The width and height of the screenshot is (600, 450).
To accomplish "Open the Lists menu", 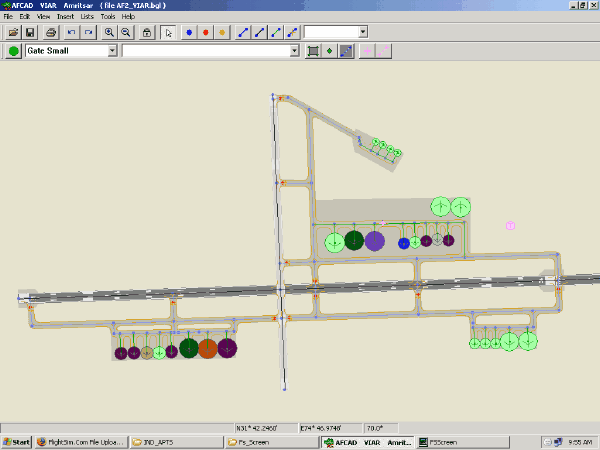I will [x=87, y=17].
